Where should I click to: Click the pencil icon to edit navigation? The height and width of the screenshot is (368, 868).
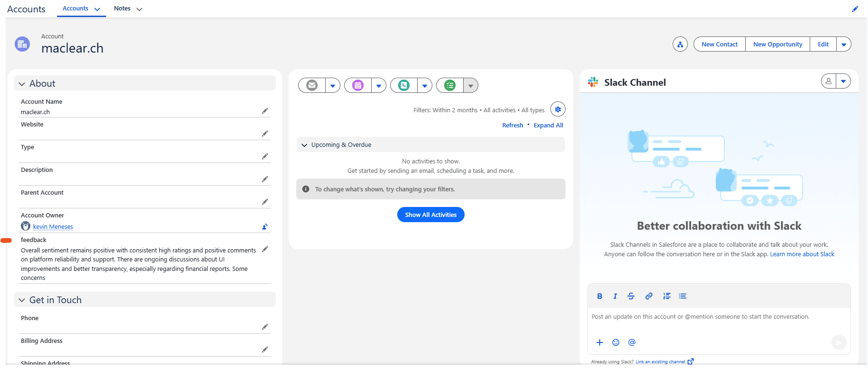click(x=855, y=9)
